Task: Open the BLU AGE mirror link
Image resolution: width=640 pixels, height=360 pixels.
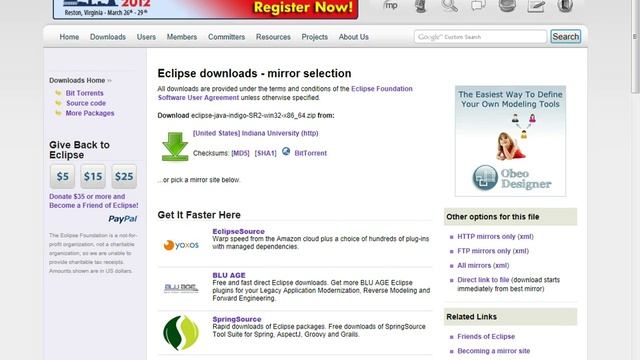Action: pos(229,275)
